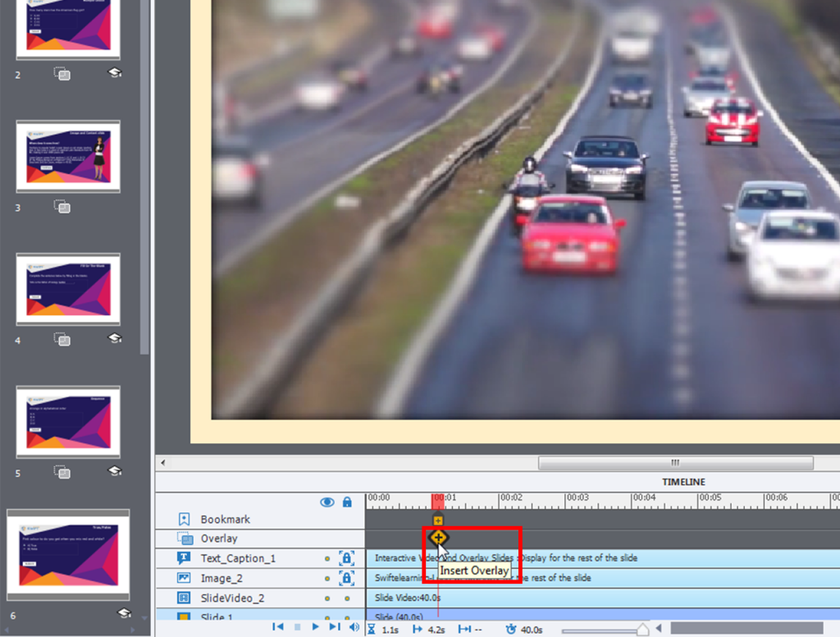Select slide 4 thumbnail in filmstrip
This screenshot has width=840, height=637.
68,285
